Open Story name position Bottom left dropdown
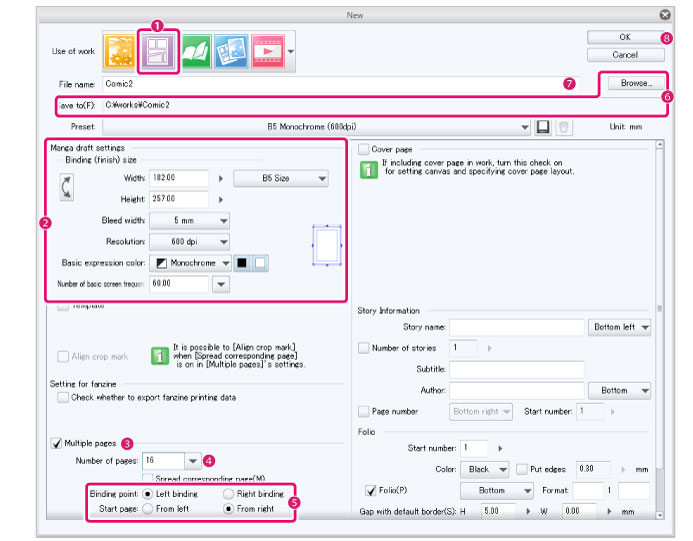This screenshot has height=541, width=693. pyautogui.click(x=619, y=328)
